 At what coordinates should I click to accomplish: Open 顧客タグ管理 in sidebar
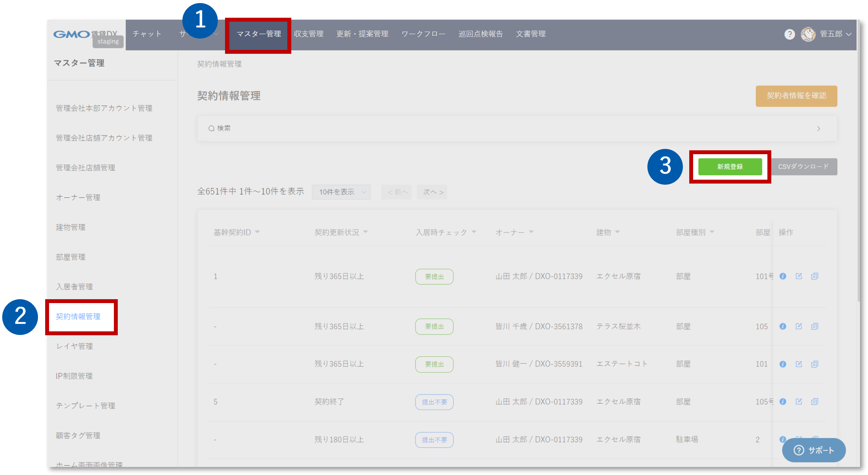click(x=78, y=435)
